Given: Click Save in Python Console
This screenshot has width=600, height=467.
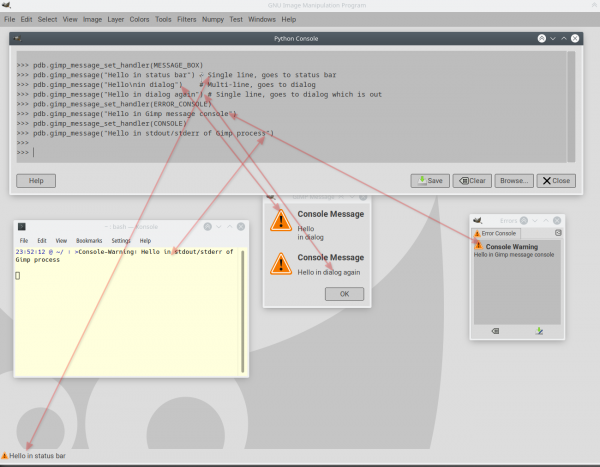Looking at the screenshot, I should point(430,181).
